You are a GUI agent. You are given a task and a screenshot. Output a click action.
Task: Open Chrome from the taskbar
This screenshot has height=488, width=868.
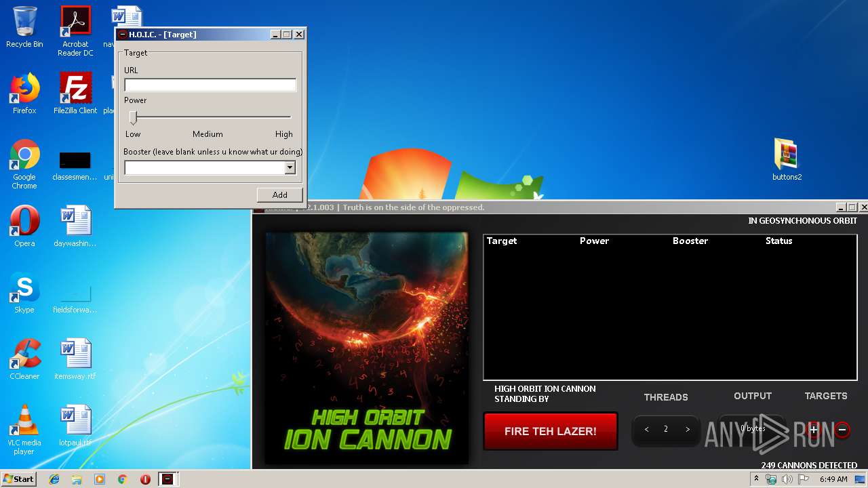[x=122, y=479]
